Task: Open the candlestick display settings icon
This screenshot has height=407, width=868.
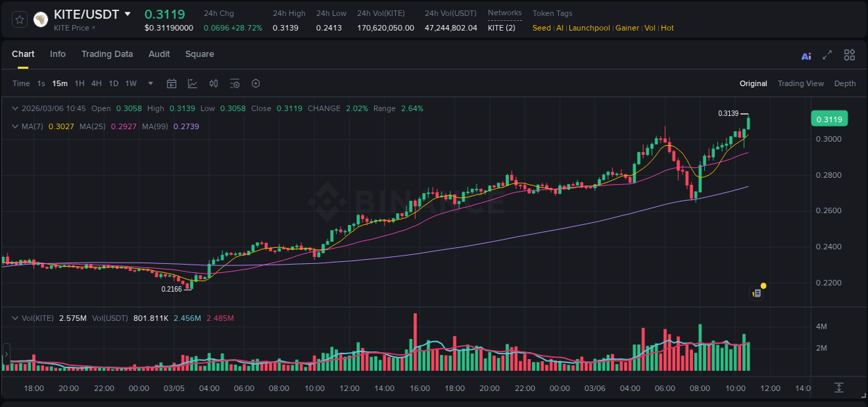Action: click(213, 83)
